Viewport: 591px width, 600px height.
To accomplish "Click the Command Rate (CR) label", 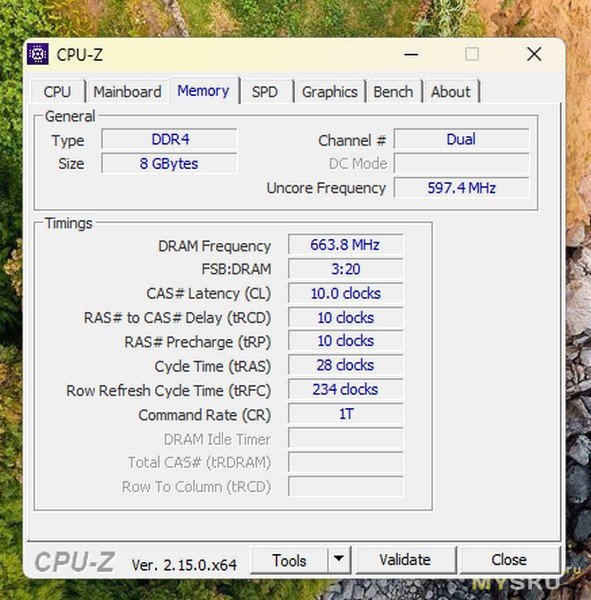I will 205,415.
